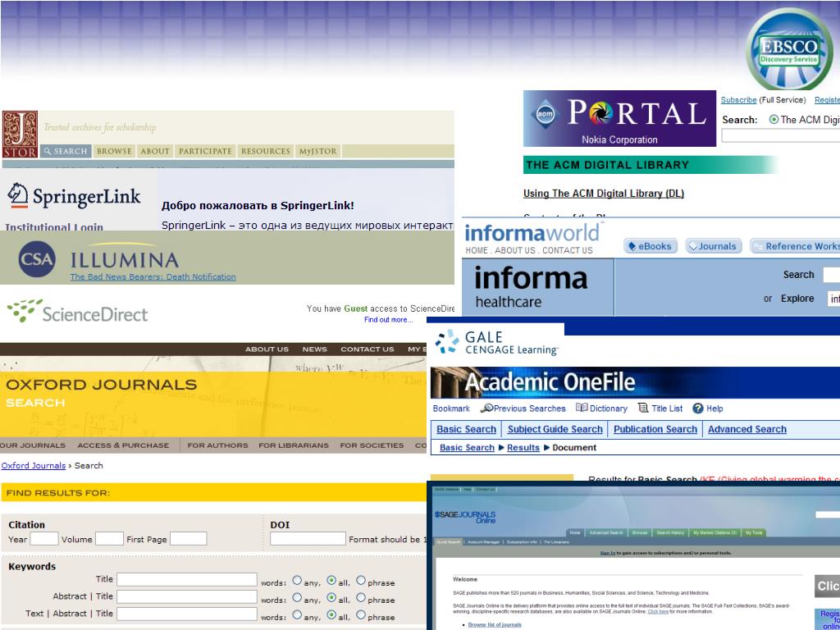This screenshot has height=630, width=840.
Task: Click ACCESS & PURCHASE in Oxford Journals nav
Action: (123, 445)
